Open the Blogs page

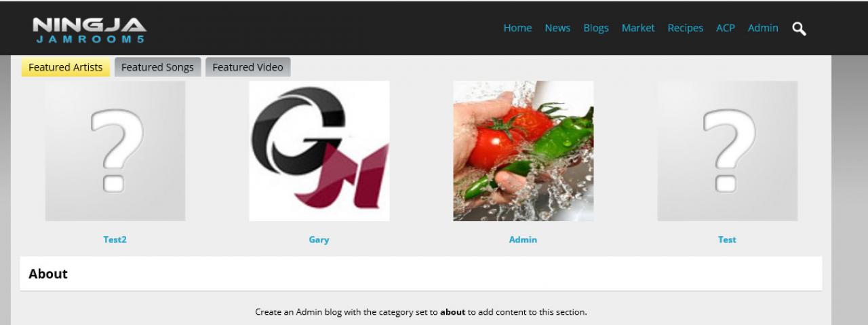point(596,28)
